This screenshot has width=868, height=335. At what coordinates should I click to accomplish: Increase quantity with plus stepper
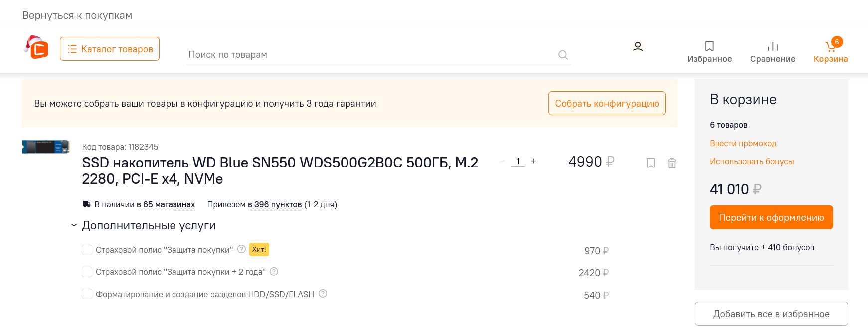(533, 161)
